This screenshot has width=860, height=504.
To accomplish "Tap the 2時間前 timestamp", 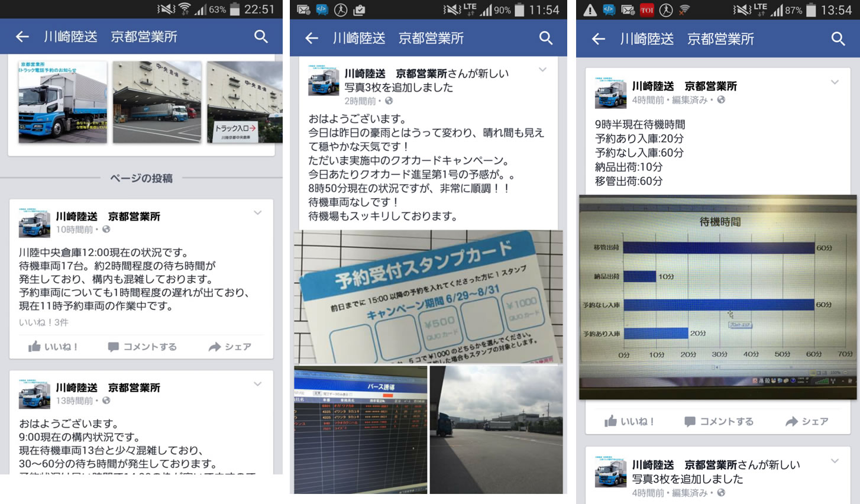I will click(x=360, y=101).
